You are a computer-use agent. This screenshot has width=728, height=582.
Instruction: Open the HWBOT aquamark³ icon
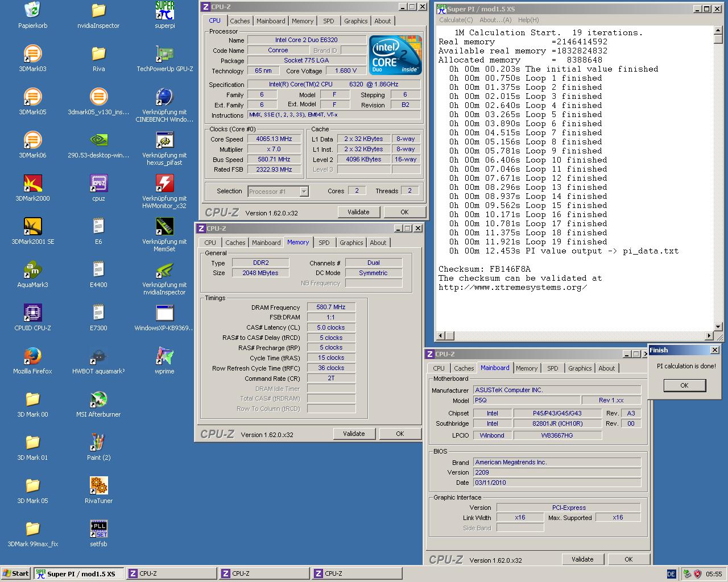point(98,356)
